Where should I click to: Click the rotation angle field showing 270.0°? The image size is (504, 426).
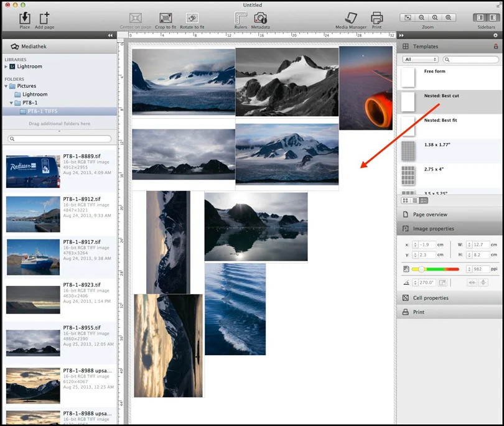coord(427,282)
